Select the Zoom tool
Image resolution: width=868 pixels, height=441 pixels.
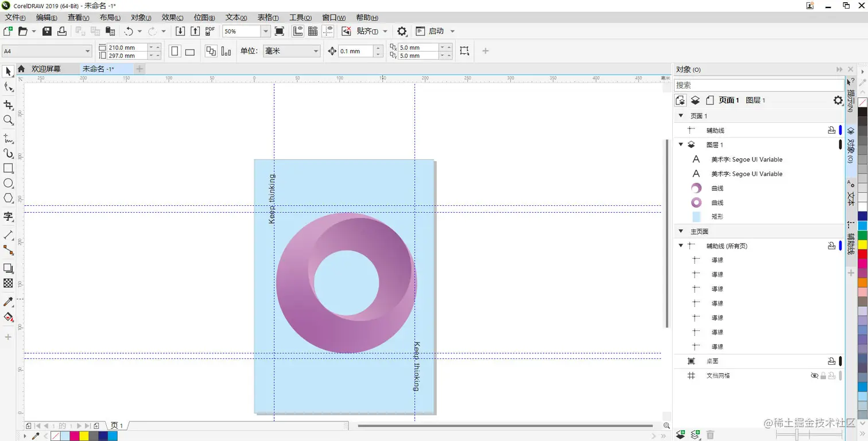[x=7, y=120]
